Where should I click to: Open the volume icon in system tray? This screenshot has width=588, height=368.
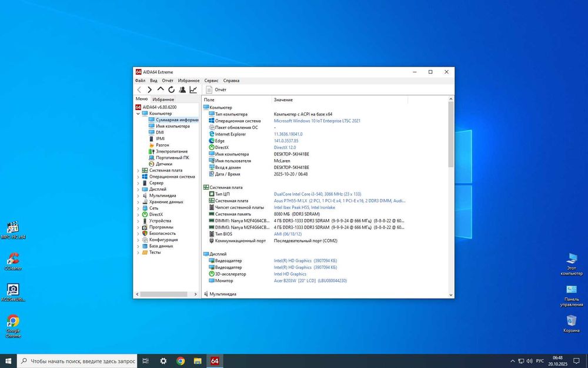[x=530, y=362]
